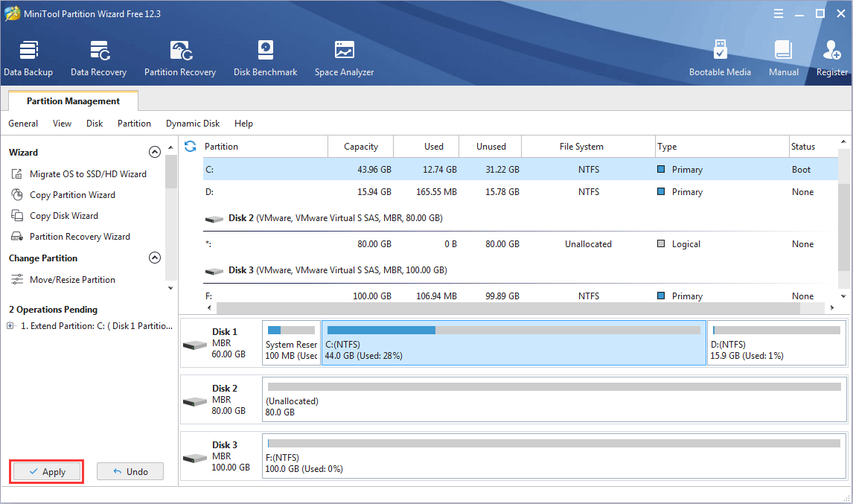The image size is (853, 504).
Task: Sort by Partition column header
Action: click(x=266, y=147)
